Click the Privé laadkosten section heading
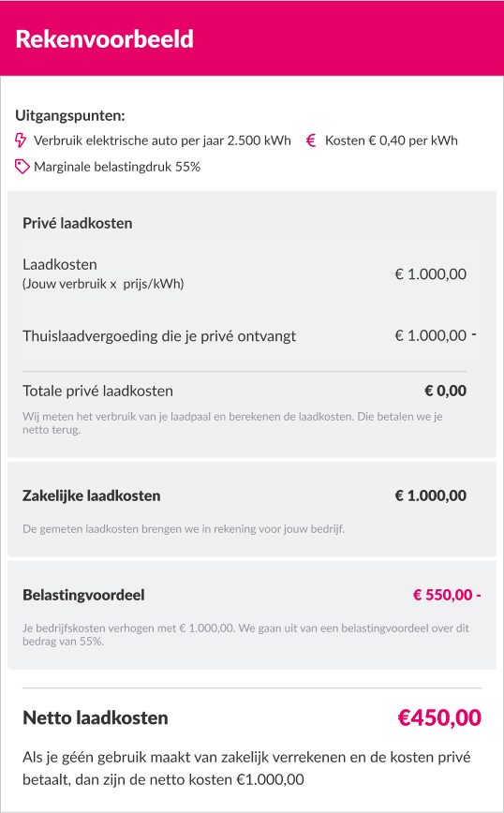 (x=77, y=224)
